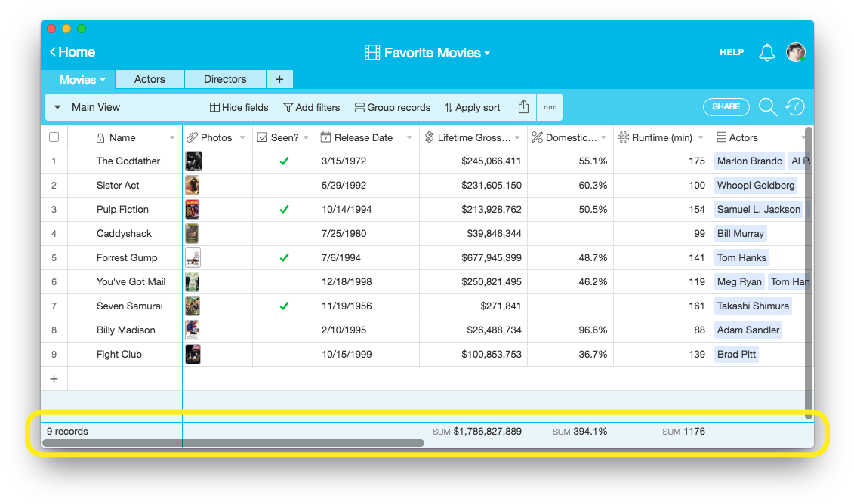Expand the Main View switcher

57,107
